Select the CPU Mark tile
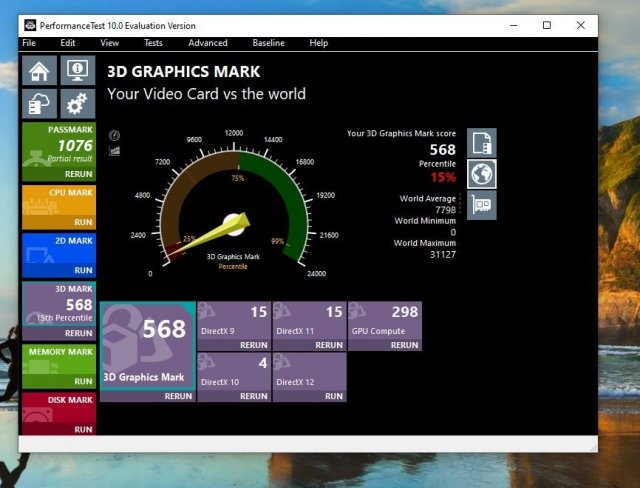 pyautogui.click(x=59, y=201)
